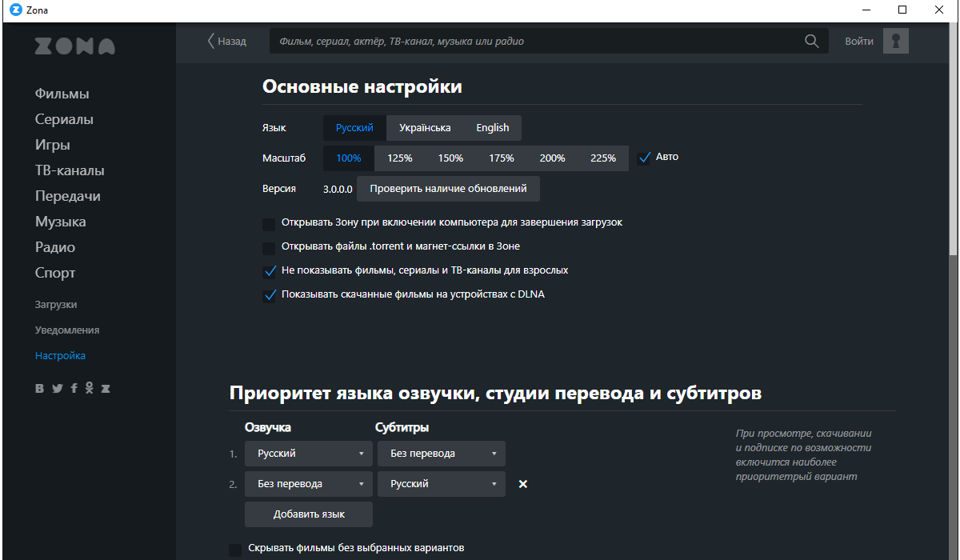Uncheck the Авто scale checkbox
Image resolution: width=960 pixels, height=560 pixels.
(644, 158)
